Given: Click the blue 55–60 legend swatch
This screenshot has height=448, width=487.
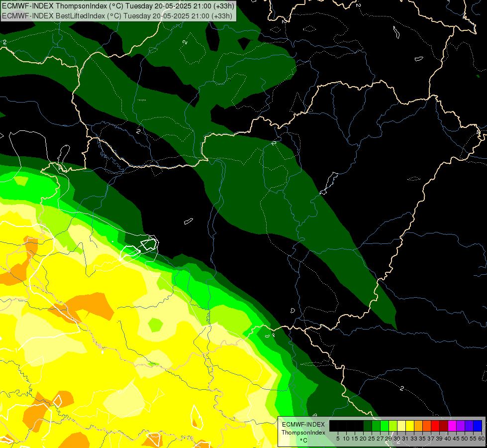Looking at the screenshot, I should pos(478,426).
